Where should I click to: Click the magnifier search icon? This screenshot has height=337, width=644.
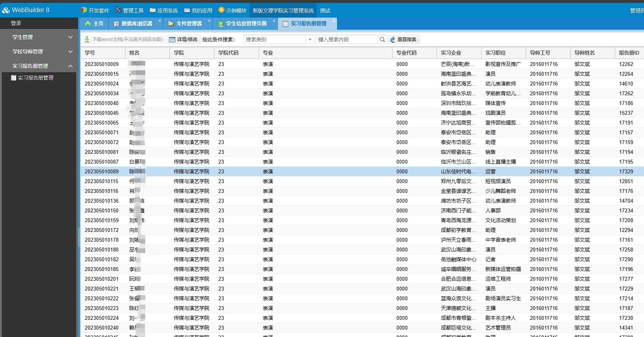pos(382,39)
